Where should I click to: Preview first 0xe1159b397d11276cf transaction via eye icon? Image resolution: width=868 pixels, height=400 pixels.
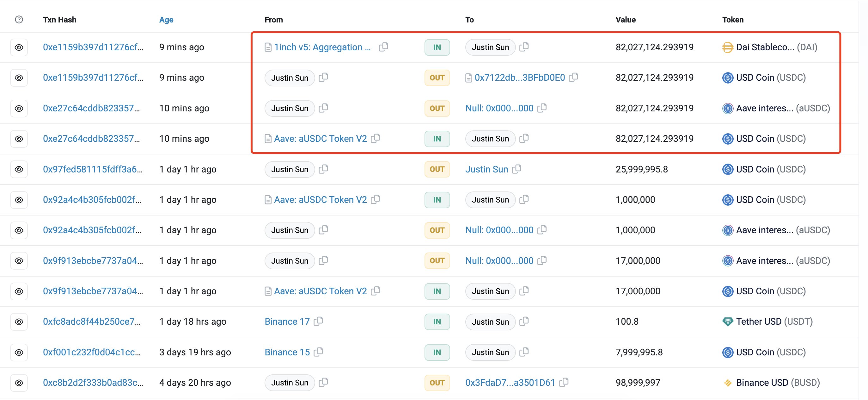19,47
